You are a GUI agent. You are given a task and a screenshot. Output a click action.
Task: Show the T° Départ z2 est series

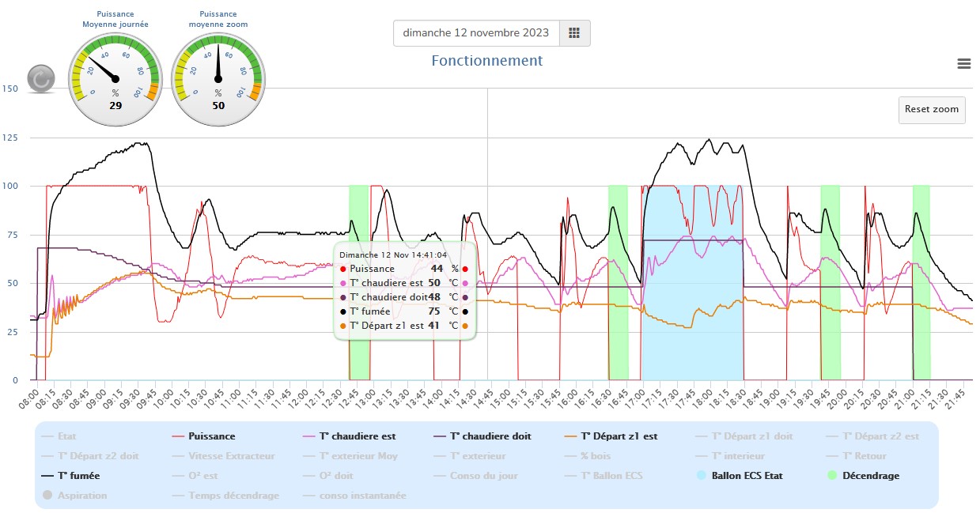click(872, 436)
